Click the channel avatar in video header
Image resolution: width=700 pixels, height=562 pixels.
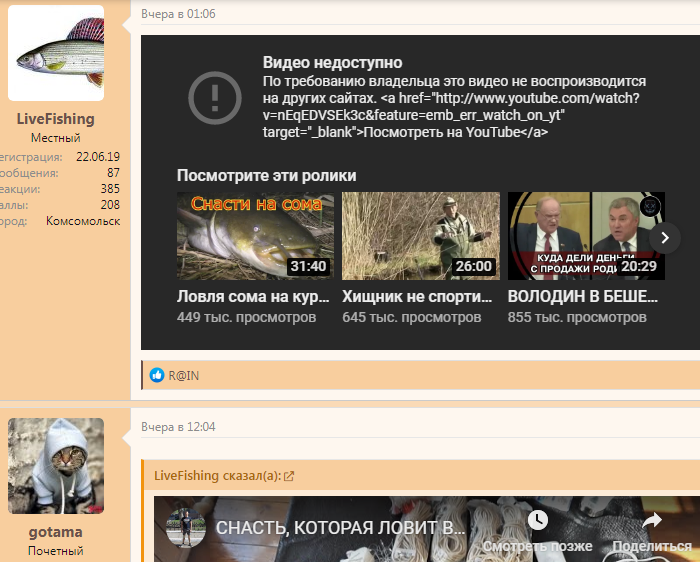click(x=180, y=526)
